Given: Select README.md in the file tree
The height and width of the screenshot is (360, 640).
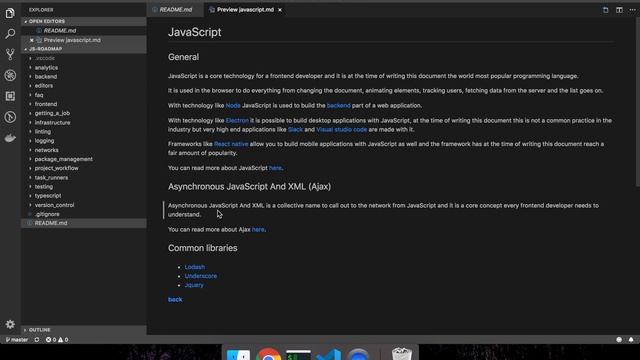Looking at the screenshot, I should [84, 223].
